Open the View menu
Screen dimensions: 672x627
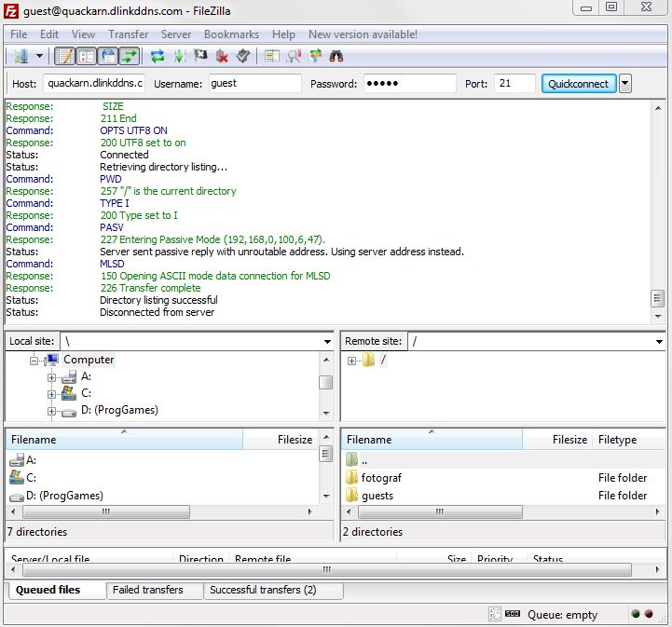click(83, 34)
